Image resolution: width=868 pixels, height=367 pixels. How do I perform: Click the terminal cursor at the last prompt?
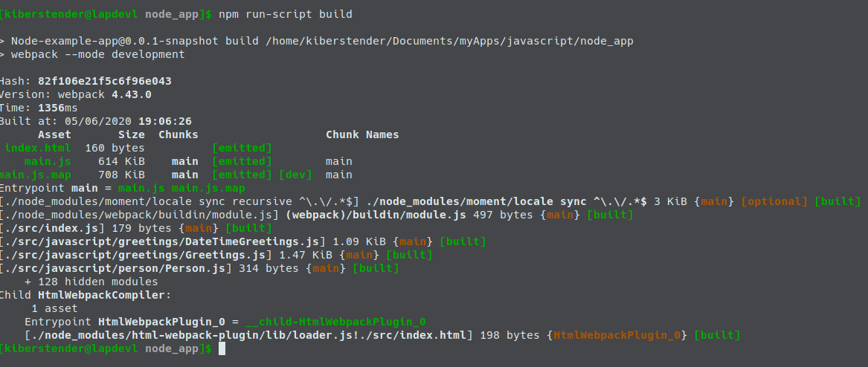point(222,348)
